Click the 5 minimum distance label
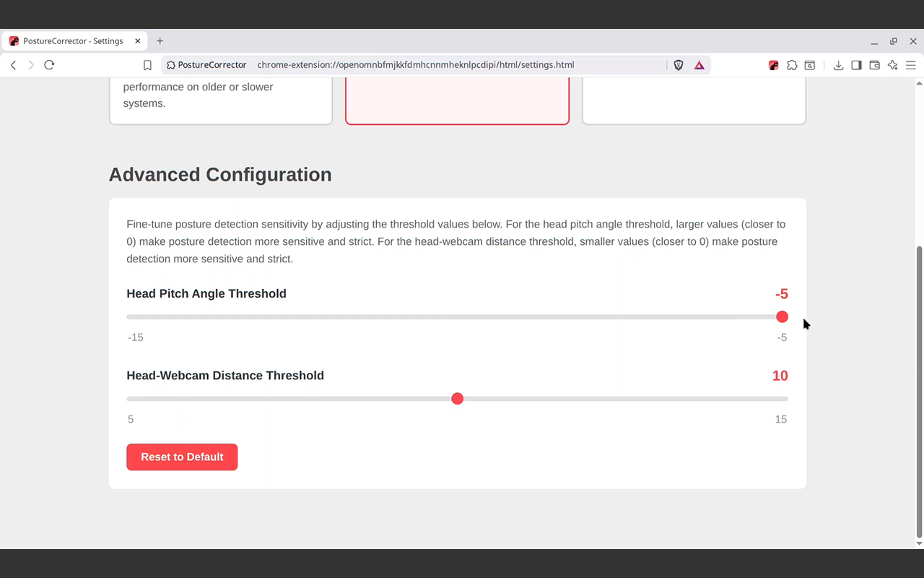The image size is (924, 578). 131,419
